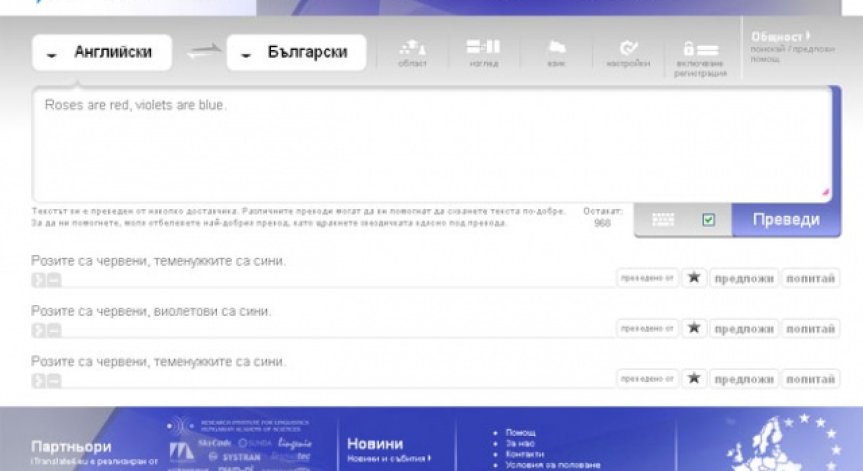863x471 pixels.
Task: Click into the 'Roses are red' text box
Action: [x=432, y=145]
